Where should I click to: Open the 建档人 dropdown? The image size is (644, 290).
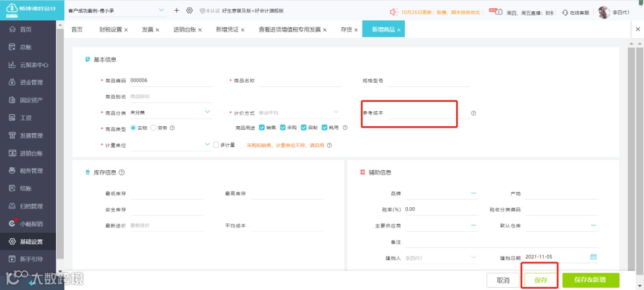(x=473, y=257)
